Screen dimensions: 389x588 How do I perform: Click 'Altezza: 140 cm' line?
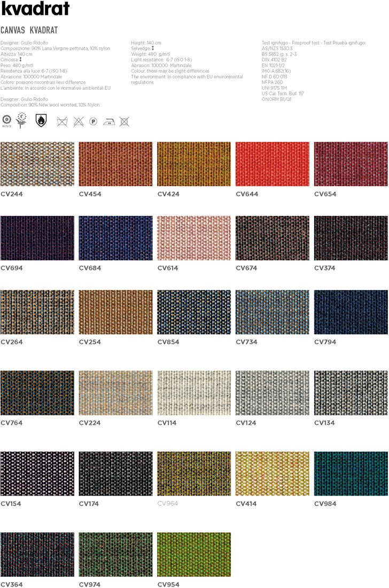(17, 54)
